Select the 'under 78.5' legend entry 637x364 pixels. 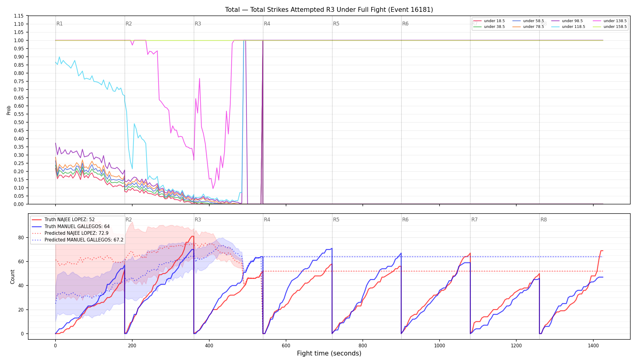[528, 27]
